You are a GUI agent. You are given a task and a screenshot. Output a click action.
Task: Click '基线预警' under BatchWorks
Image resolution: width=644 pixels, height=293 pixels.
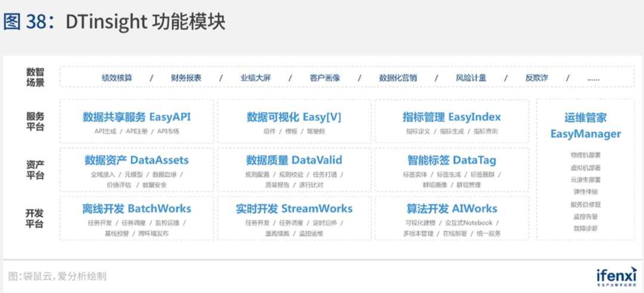click(x=117, y=233)
